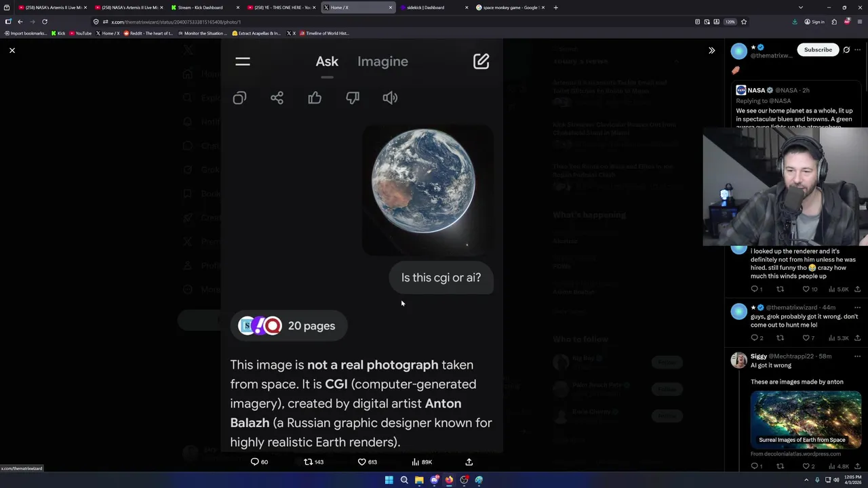
Task: Close the photo viewer with X
Action: [12, 50]
